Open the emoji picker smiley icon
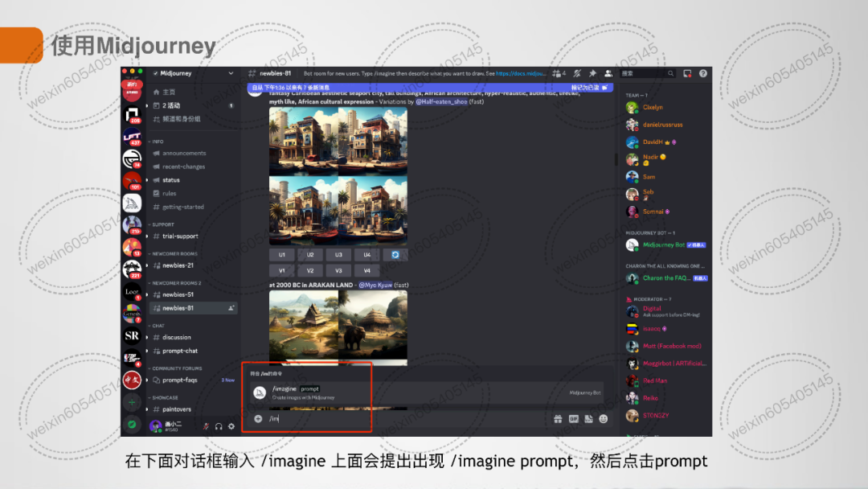 [x=604, y=419]
